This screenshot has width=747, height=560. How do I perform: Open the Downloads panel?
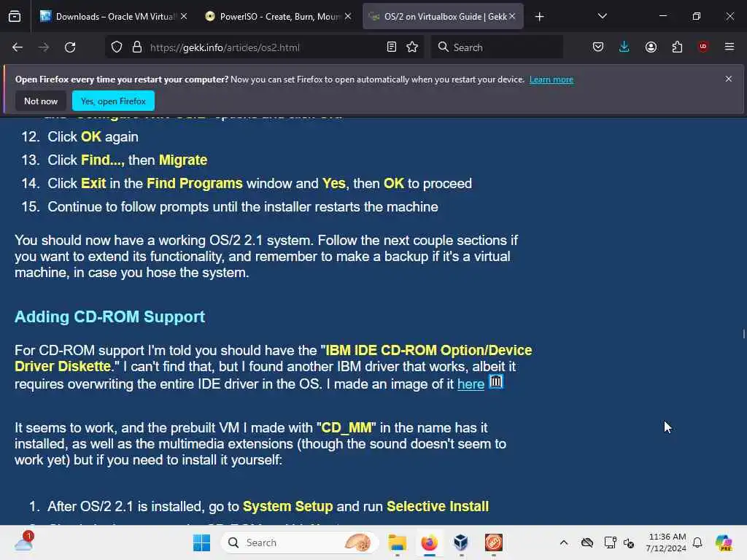click(624, 47)
